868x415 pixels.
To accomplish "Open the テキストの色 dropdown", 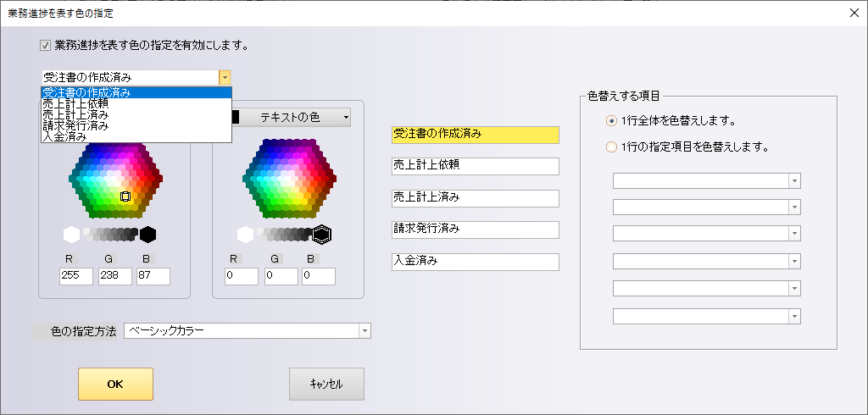I will click(x=346, y=117).
